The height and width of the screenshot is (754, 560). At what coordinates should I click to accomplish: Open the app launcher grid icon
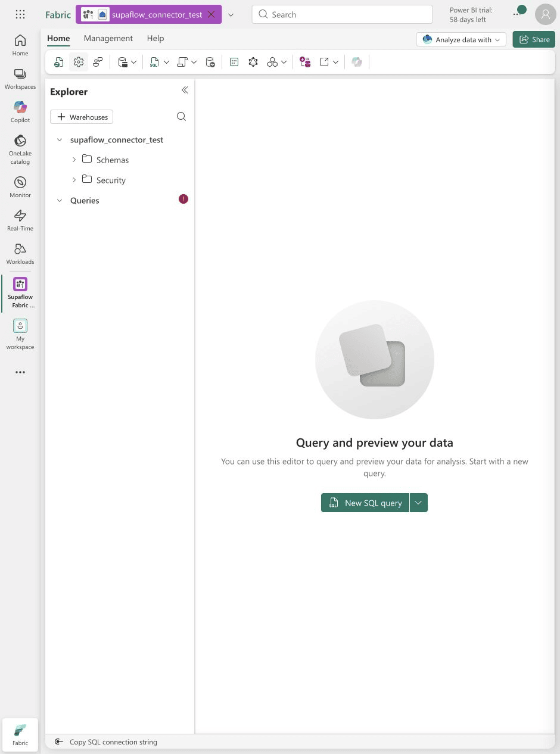click(20, 14)
